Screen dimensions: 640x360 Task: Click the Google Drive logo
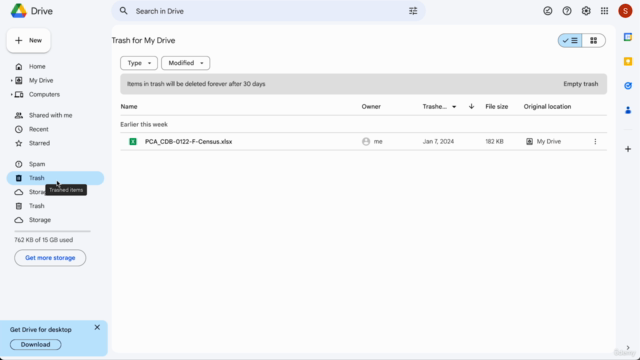point(19,11)
